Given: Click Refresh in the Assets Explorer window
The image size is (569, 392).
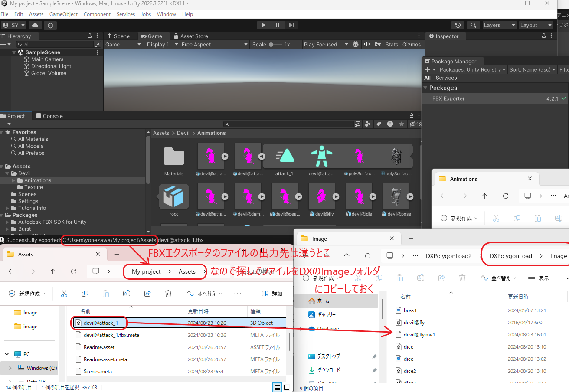Looking at the screenshot, I should point(73,271).
